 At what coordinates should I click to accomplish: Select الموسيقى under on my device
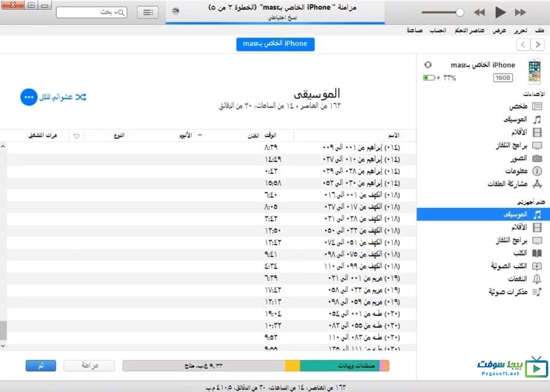(483, 214)
